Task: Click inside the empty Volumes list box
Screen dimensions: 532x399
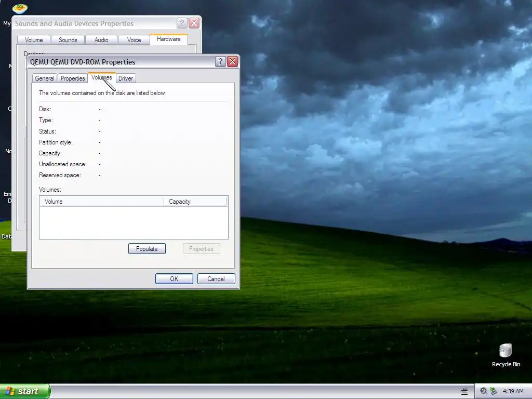Action: point(134,222)
